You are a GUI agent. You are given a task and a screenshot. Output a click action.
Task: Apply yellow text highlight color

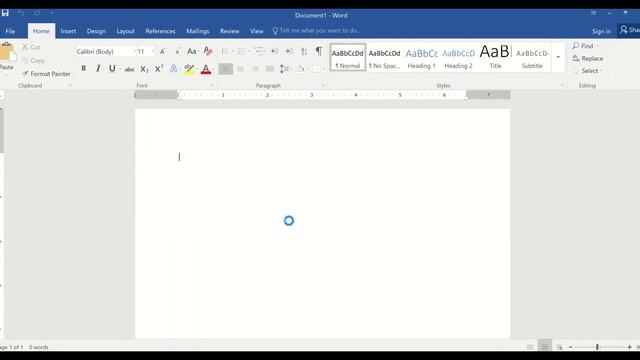[189, 69]
